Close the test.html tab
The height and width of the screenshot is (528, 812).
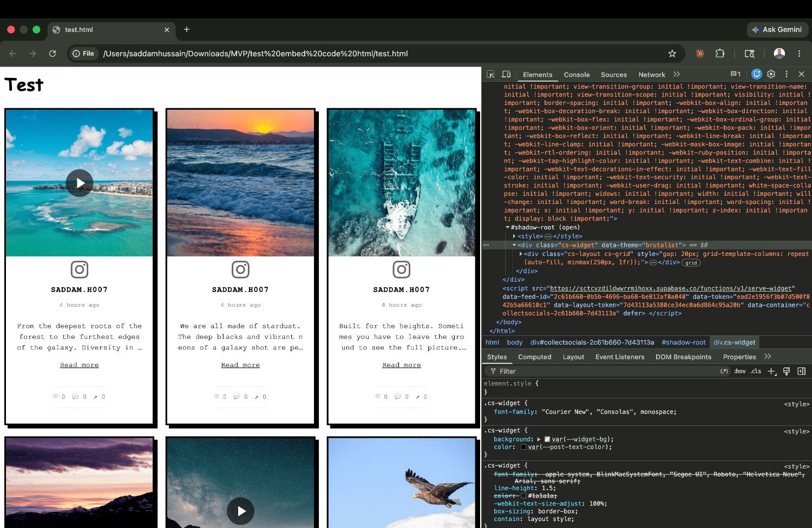167,30
